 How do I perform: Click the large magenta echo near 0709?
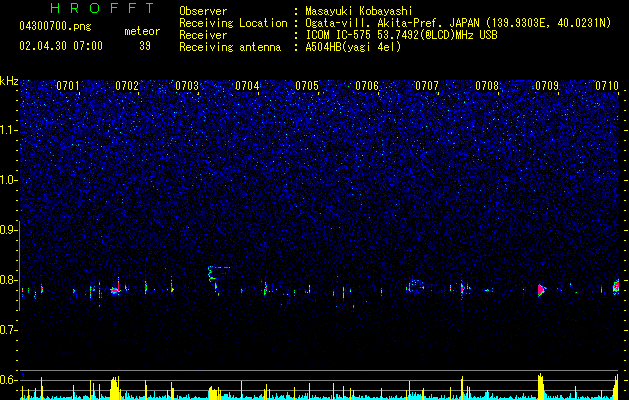pos(541,290)
